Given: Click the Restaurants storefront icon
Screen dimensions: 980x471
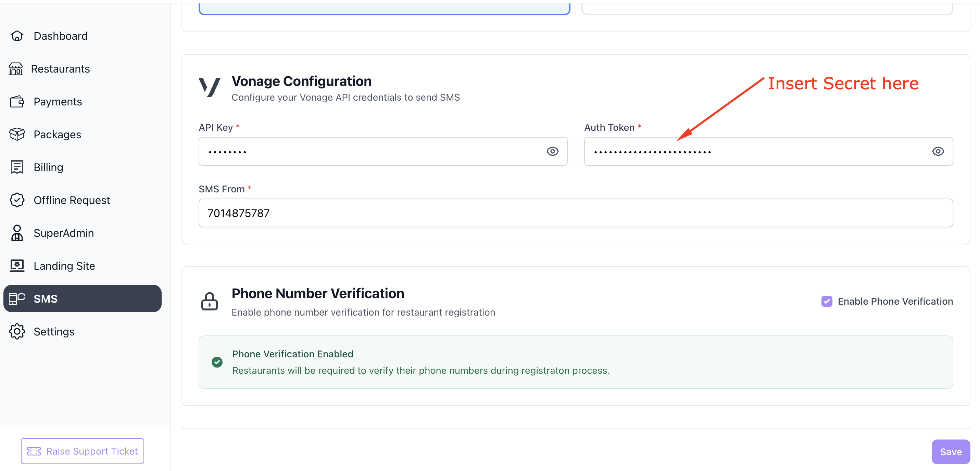Looking at the screenshot, I should (16, 69).
